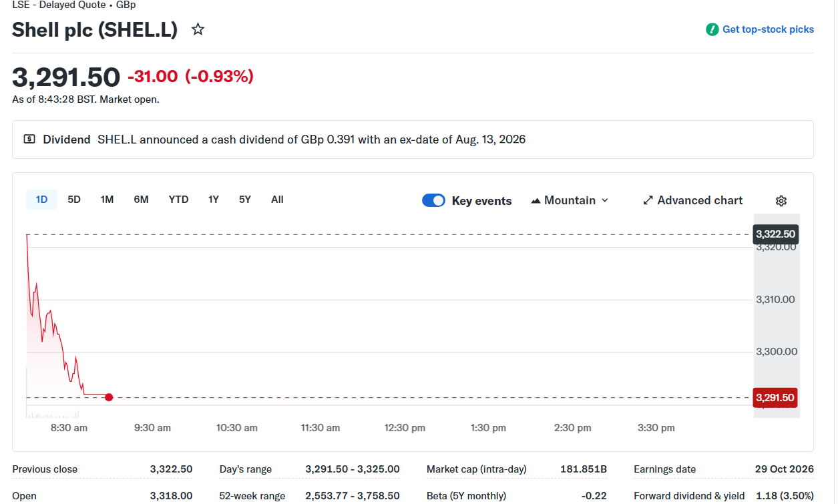Screen dimensions: 838x504
Task: Click the (-0.93%) percent change figure
Action: point(219,77)
